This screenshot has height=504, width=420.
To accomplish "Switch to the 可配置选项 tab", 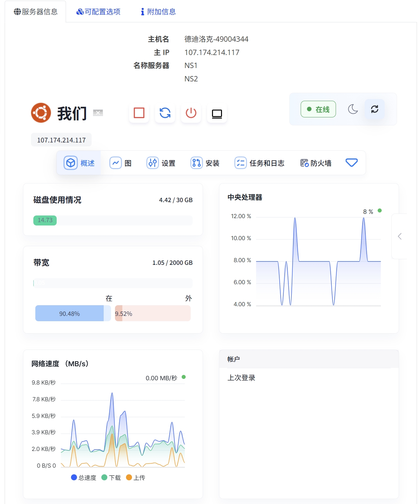I will [x=98, y=12].
